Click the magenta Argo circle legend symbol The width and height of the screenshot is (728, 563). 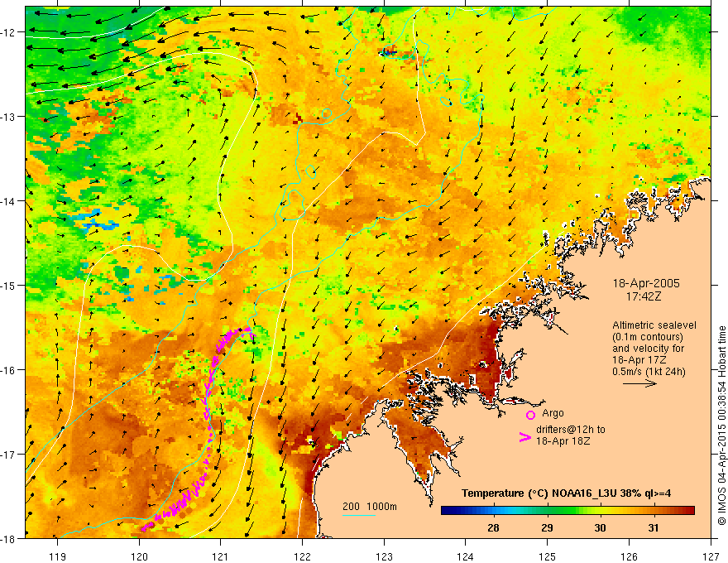click(530, 415)
